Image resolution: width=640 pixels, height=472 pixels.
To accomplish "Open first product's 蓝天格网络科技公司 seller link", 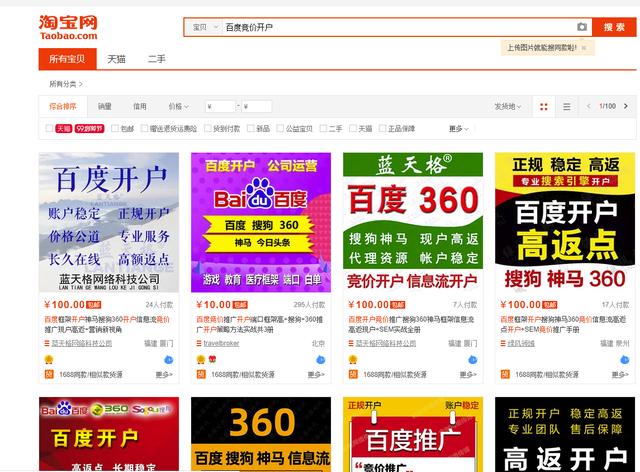I will 82,343.
